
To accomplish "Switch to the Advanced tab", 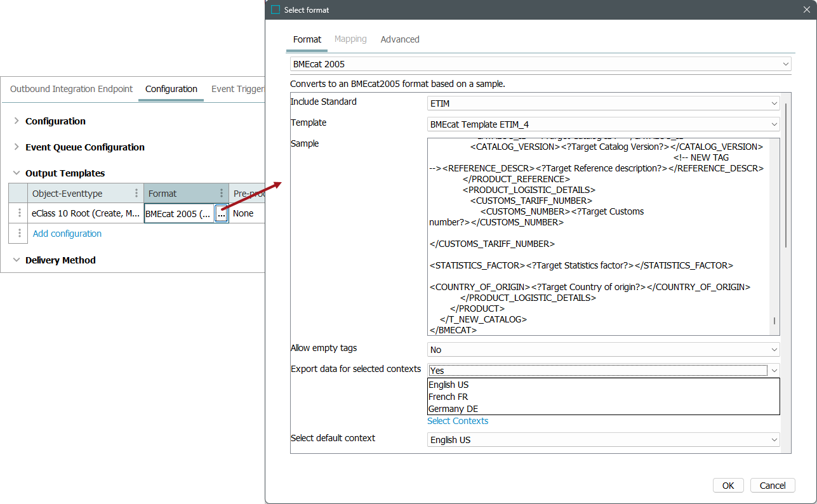I will click(400, 39).
